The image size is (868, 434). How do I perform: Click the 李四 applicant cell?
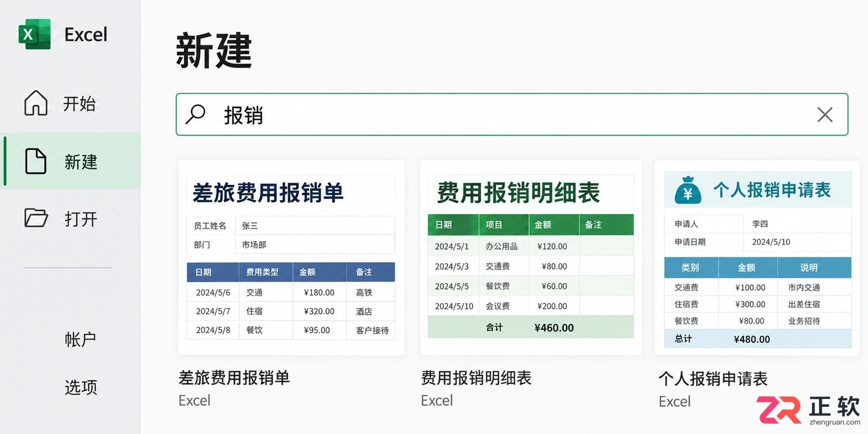pyautogui.click(x=797, y=224)
